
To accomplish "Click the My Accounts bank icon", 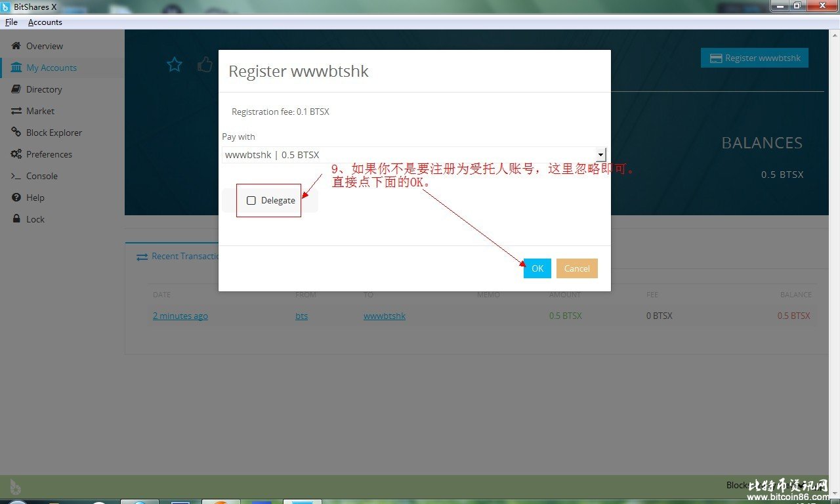I will tap(16, 68).
